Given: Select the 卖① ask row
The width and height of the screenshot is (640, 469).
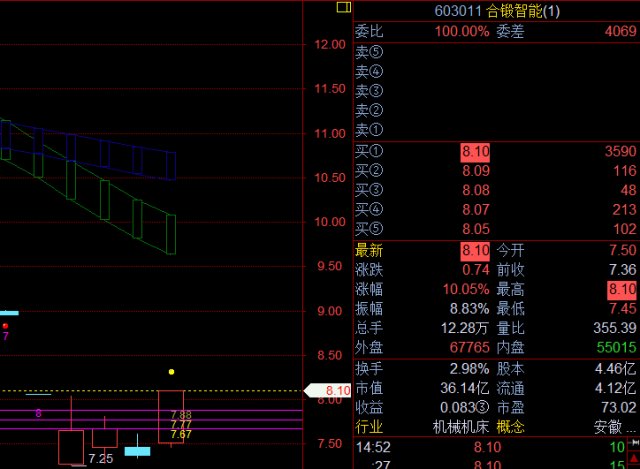Looking at the screenshot, I should coord(495,130).
